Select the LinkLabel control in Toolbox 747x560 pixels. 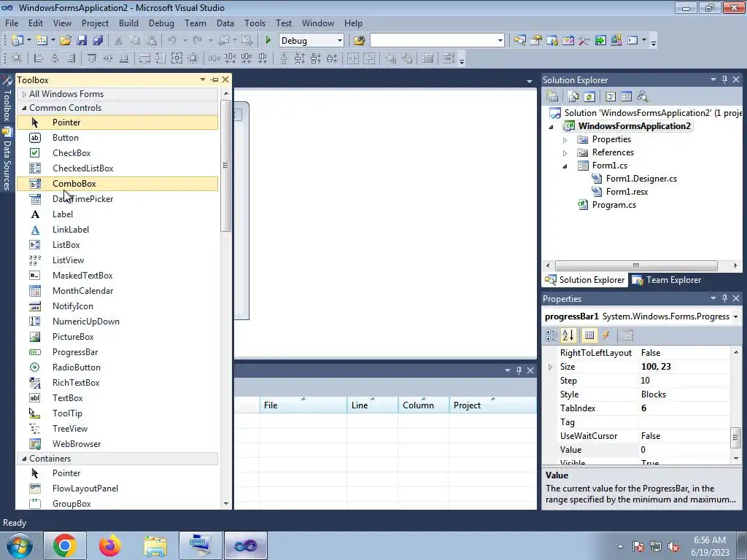point(117,230)
